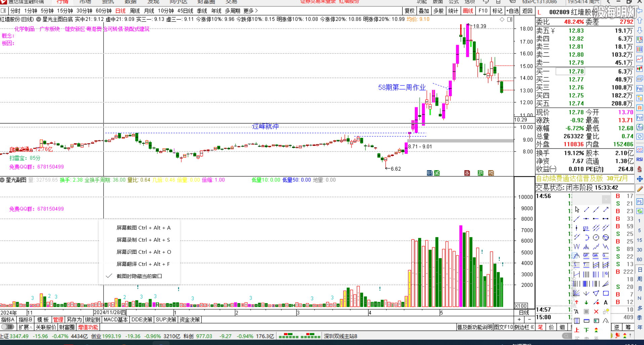Click the blue up-arrow sidebar icon
The image size is (644, 345).
(639, 21)
